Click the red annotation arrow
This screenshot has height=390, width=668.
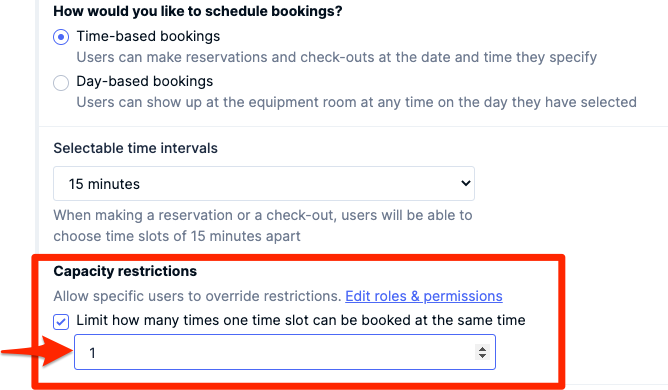36,351
